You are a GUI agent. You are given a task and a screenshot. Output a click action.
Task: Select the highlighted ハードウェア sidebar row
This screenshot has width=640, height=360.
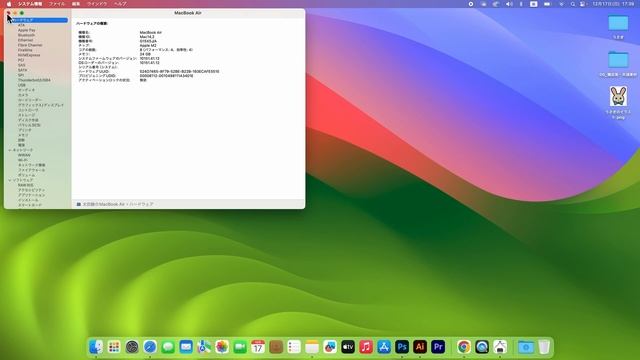coord(37,20)
